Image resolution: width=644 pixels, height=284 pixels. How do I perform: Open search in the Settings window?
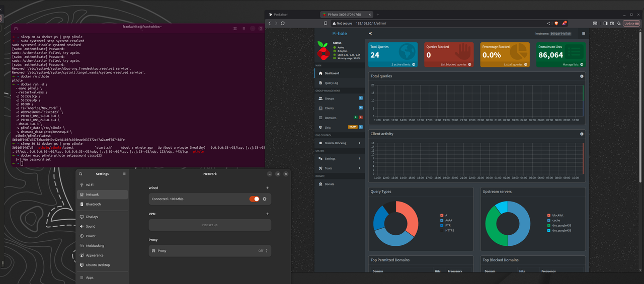[x=80, y=174]
